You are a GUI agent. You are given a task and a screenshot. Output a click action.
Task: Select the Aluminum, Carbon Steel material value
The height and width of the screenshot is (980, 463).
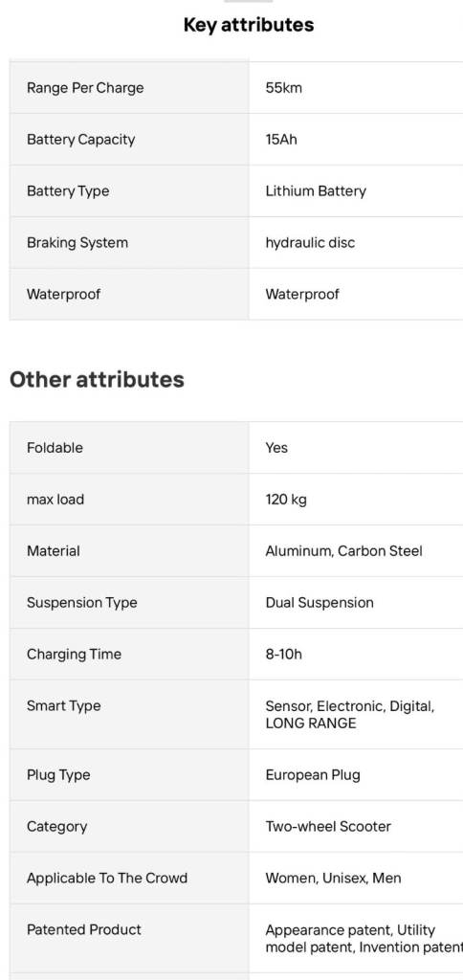343,551
